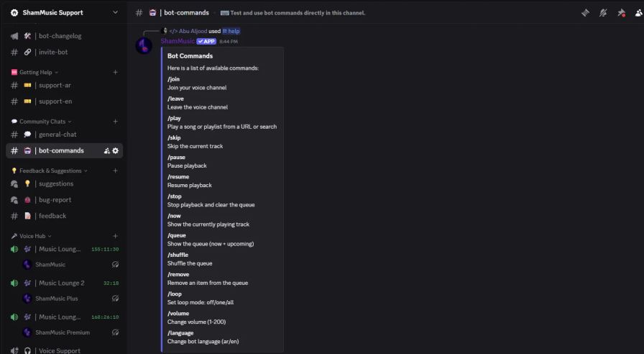Open bot-commands channel settings gear
Viewport: 644px width, 354px height.
(116, 150)
